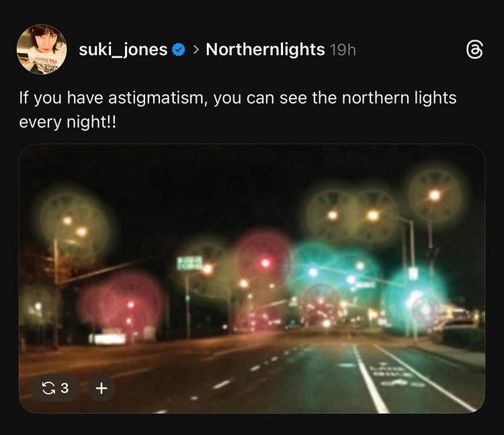This screenshot has height=435, width=504.
Task: Click the top-right streetlamp glow in photo
Action: pos(435,195)
